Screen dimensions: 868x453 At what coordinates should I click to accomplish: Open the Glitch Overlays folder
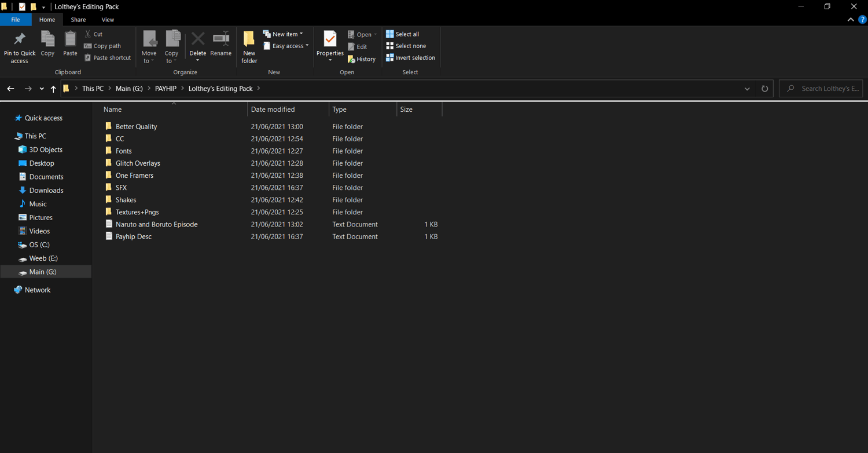click(x=138, y=163)
